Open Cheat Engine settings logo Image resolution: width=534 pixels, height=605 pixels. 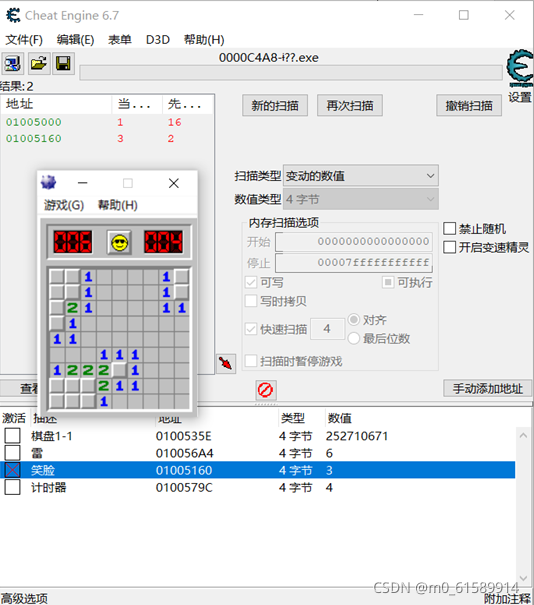point(520,69)
